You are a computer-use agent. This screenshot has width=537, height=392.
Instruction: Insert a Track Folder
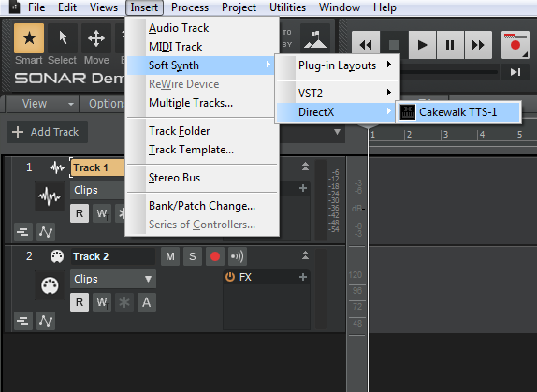pyautogui.click(x=202, y=131)
